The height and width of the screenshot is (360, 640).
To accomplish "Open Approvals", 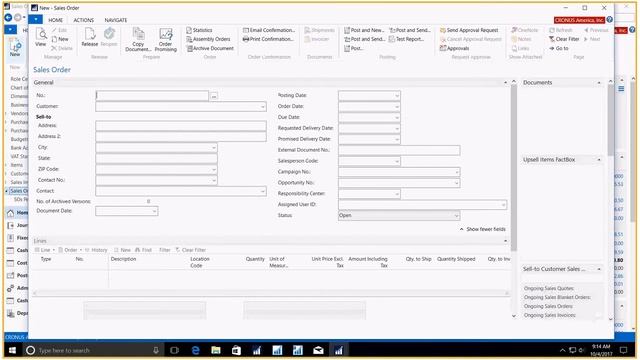I will click(454, 48).
